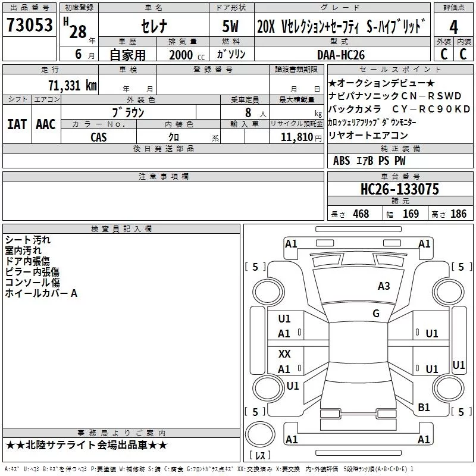
Task: Click the 後日発送部品 header
Action: [163, 148]
